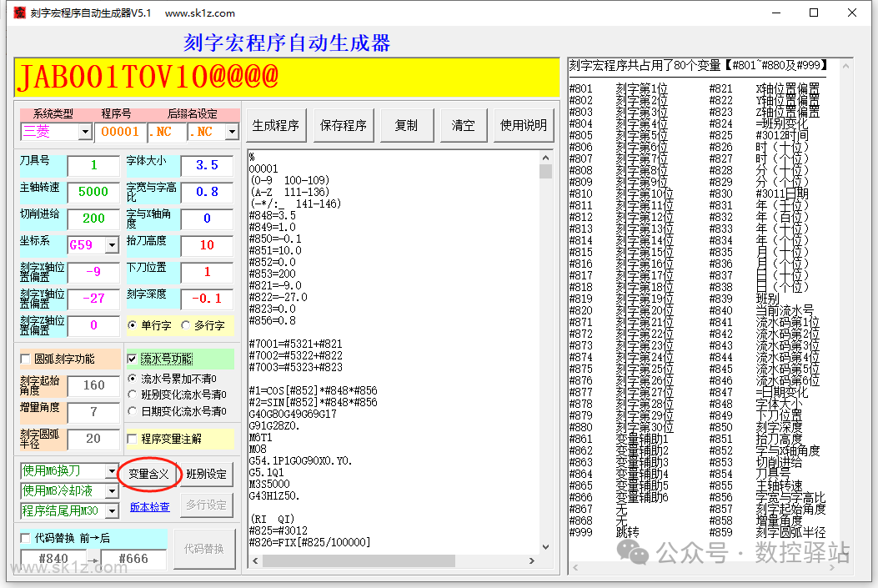Click 生成程序 button to generate program
The height and width of the screenshot is (588, 878).
click(276, 125)
